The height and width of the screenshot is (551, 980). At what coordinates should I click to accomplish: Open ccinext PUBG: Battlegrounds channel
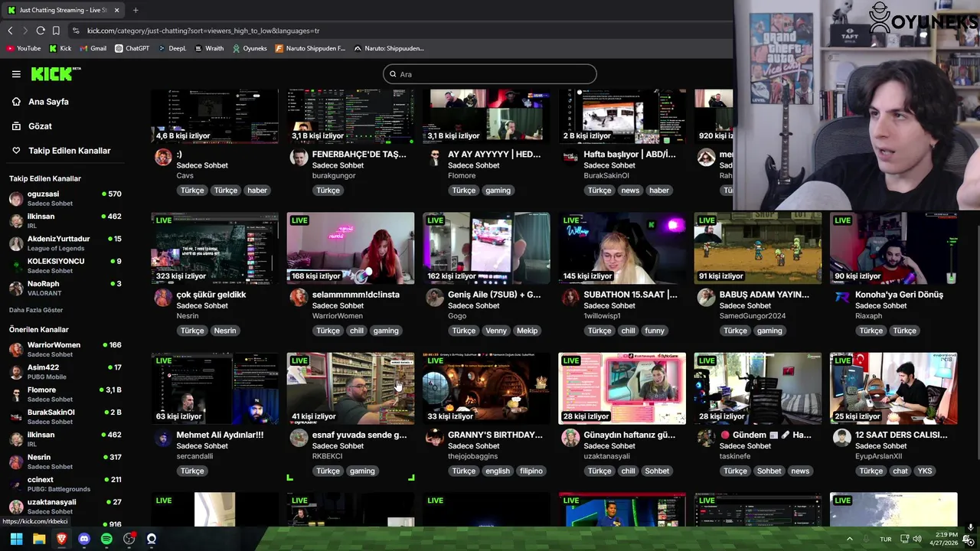pos(65,484)
